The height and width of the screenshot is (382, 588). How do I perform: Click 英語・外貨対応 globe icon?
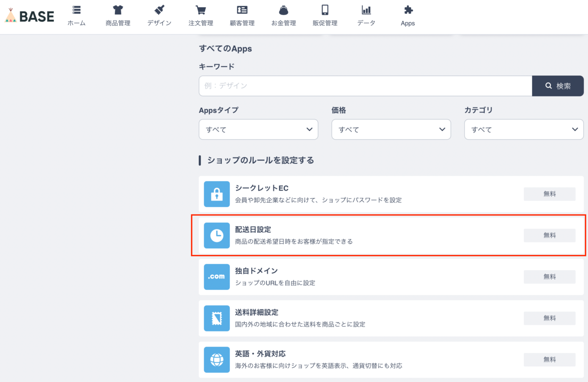click(217, 360)
